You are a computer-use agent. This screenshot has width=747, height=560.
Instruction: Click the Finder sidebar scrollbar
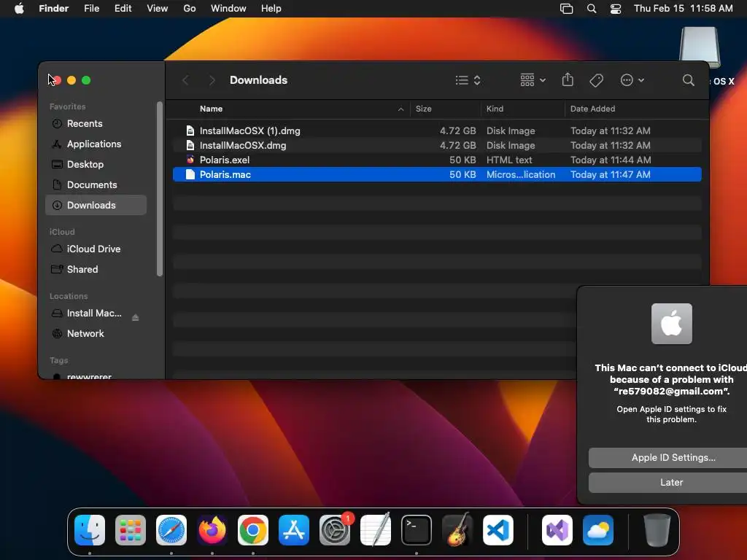pyautogui.click(x=160, y=189)
